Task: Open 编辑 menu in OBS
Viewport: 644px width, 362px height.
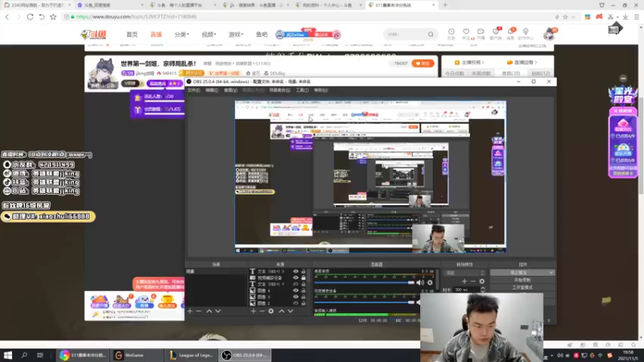Action: click(x=212, y=90)
